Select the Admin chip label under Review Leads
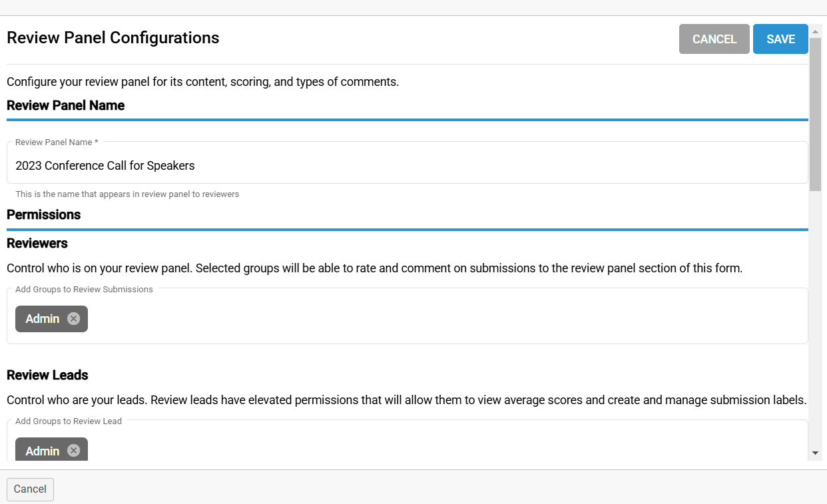Viewport: 827px width, 504px height. pyautogui.click(x=43, y=451)
